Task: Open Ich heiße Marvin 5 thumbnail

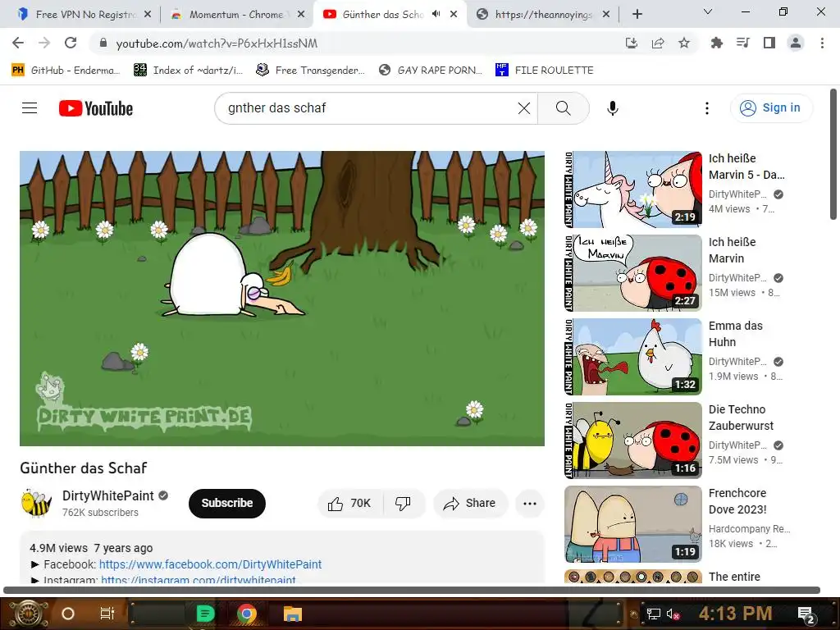Action: click(633, 189)
